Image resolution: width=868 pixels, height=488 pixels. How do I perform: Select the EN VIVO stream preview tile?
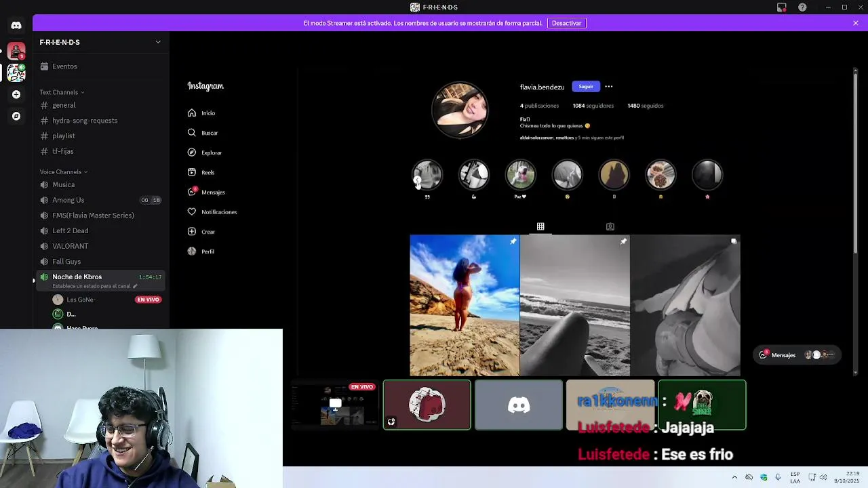pos(335,405)
